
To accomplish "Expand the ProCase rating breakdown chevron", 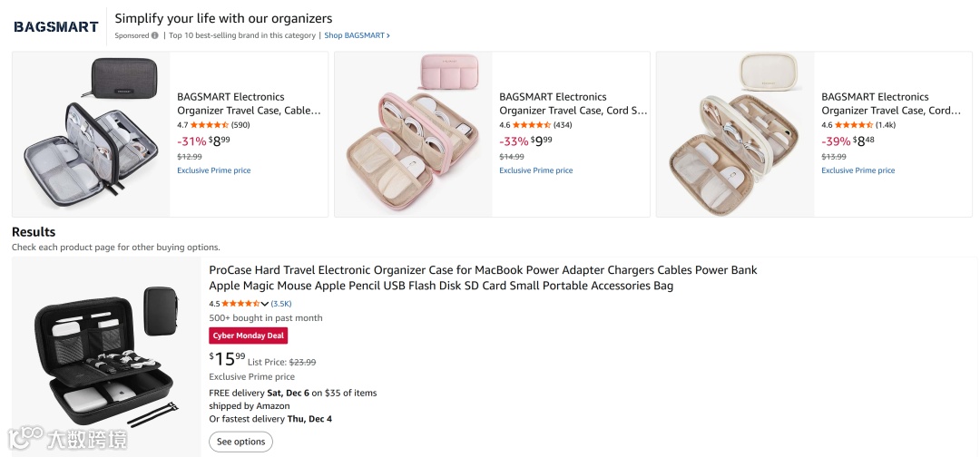I will tap(265, 304).
